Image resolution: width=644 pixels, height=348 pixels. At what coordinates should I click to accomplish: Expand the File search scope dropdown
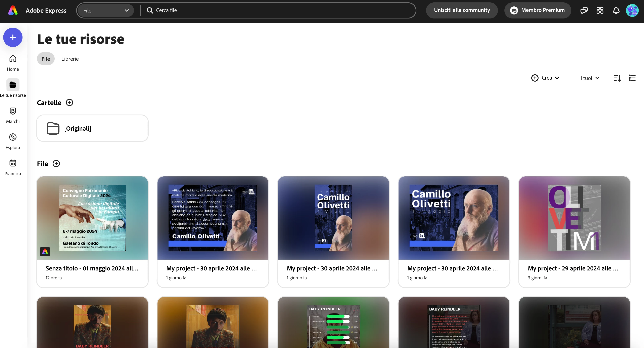pyautogui.click(x=105, y=10)
